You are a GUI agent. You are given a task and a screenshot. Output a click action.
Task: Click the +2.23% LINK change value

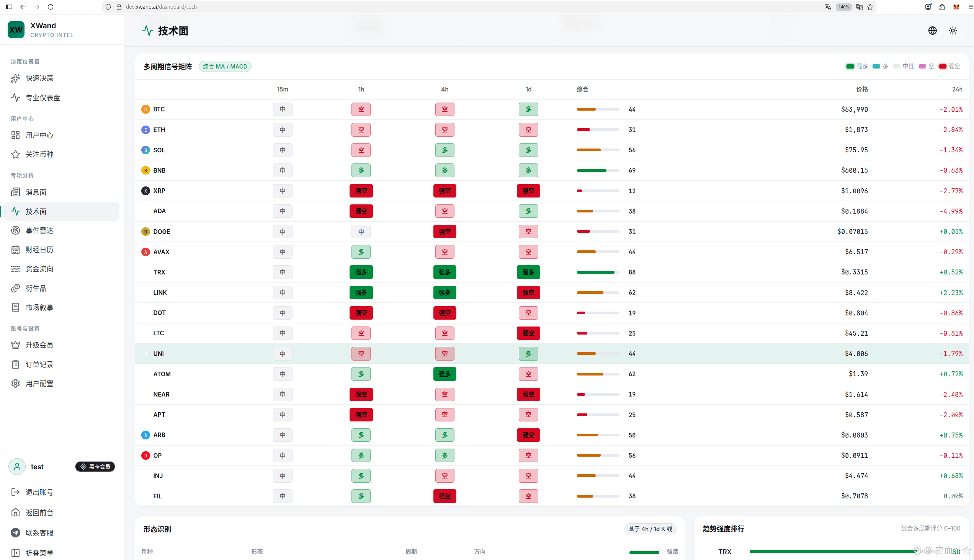click(951, 293)
